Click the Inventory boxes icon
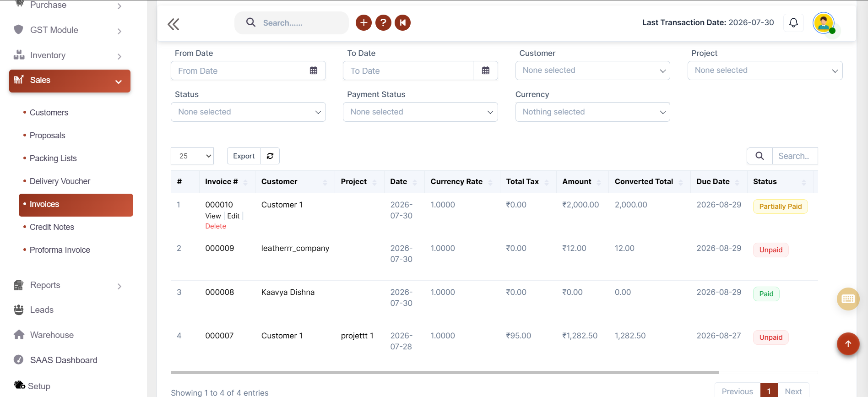 pyautogui.click(x=19, y=55)
